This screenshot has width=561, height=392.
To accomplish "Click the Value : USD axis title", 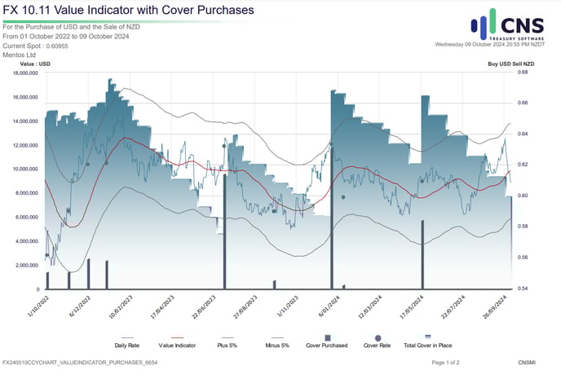I will click(35, 64).
